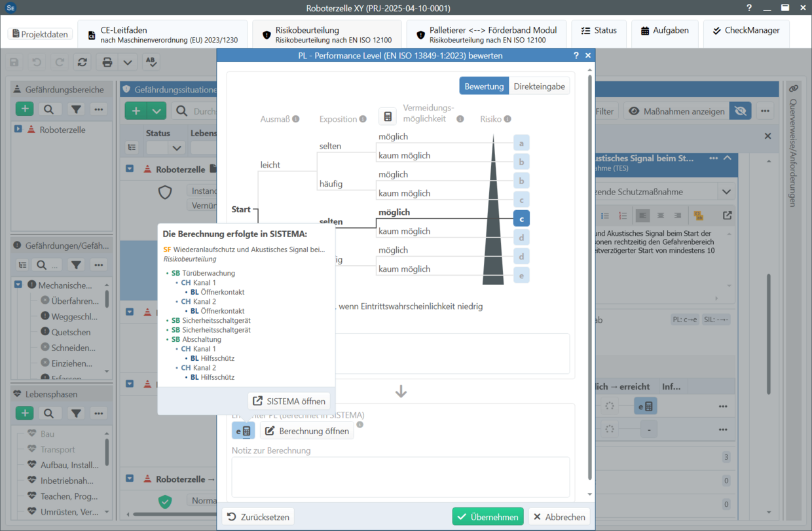812x531 pixels.
Task: Open the Schutzmaßnahme type dropdown
Action: click(x=726, y=192)
